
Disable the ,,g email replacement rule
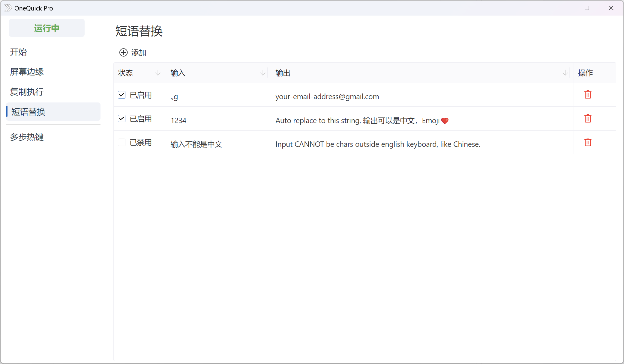pyautogui.click(x=121, y=94)
